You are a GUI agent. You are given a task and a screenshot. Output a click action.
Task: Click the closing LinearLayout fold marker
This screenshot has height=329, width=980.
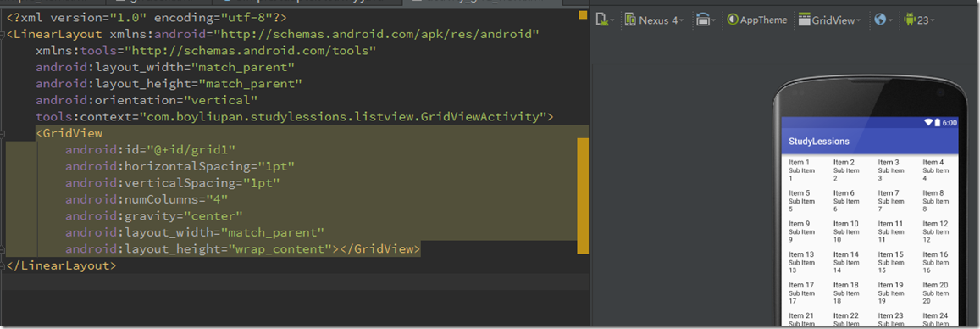(x=3, y=265)
